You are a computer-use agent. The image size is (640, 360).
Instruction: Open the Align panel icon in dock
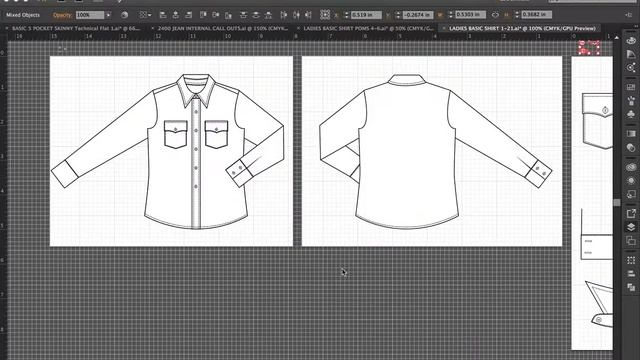pyautogui.click(x=631, y=273)
